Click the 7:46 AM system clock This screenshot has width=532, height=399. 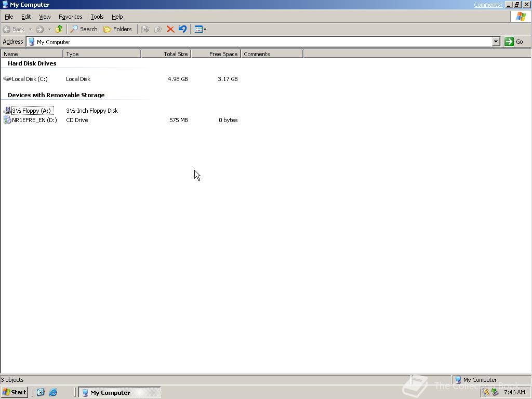514,393
